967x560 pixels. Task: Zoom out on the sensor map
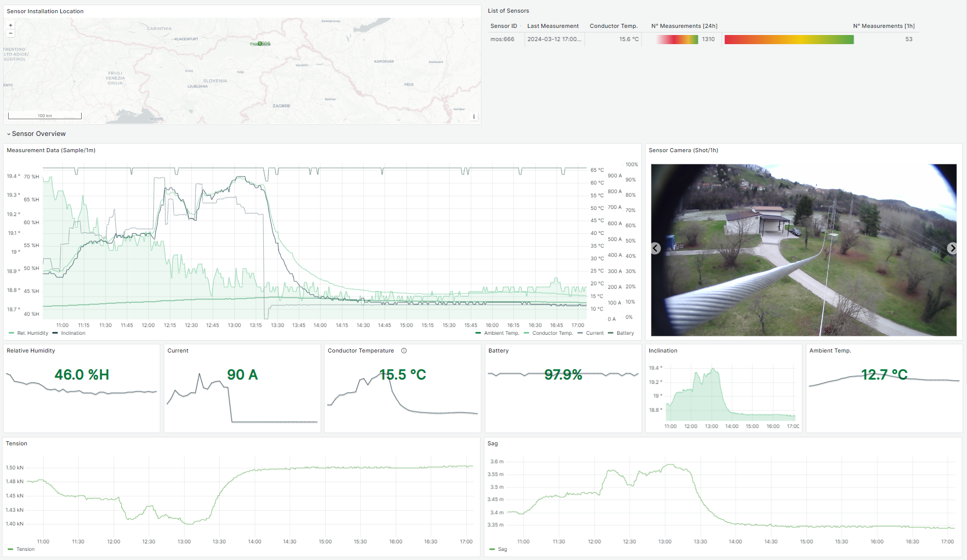point(11,33)
